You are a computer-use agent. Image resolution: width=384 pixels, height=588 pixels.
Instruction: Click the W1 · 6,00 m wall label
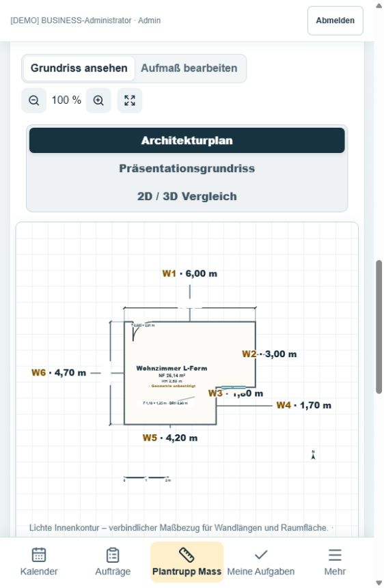189,273
